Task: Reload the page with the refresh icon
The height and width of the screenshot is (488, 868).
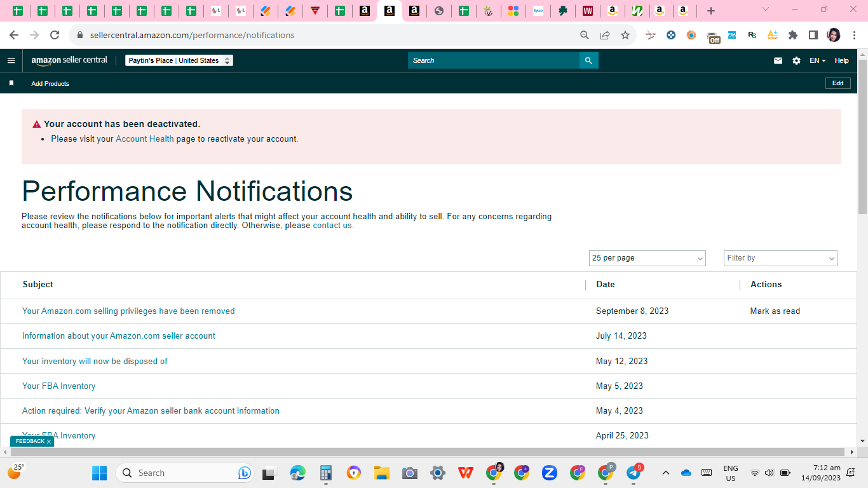Action: 55,35
